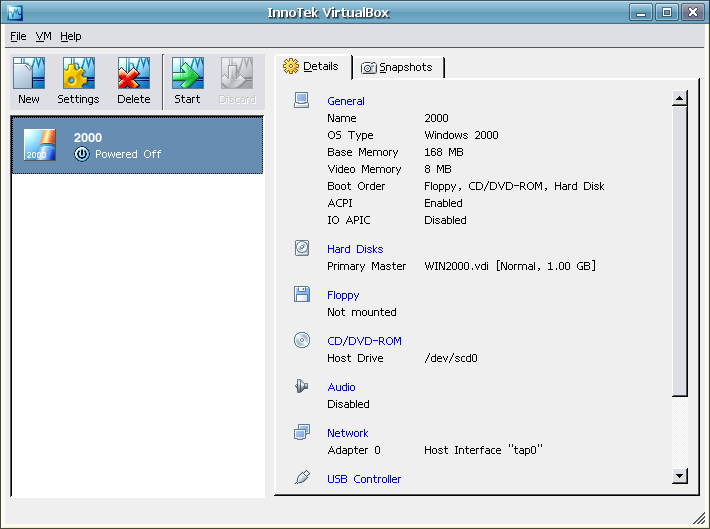
Task: Delete the selected virtual machine
Action: tap(134, 82)
